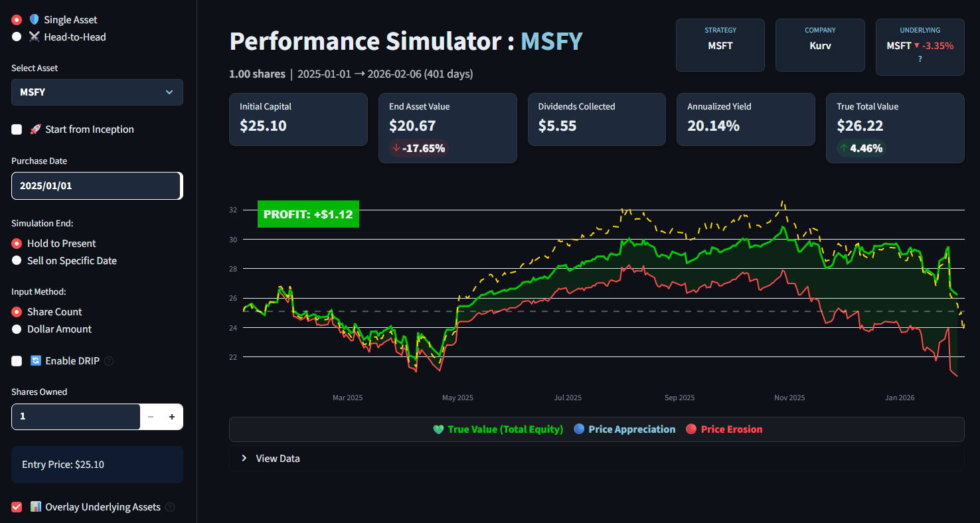Choose the Hold to Present radio option

17,244
